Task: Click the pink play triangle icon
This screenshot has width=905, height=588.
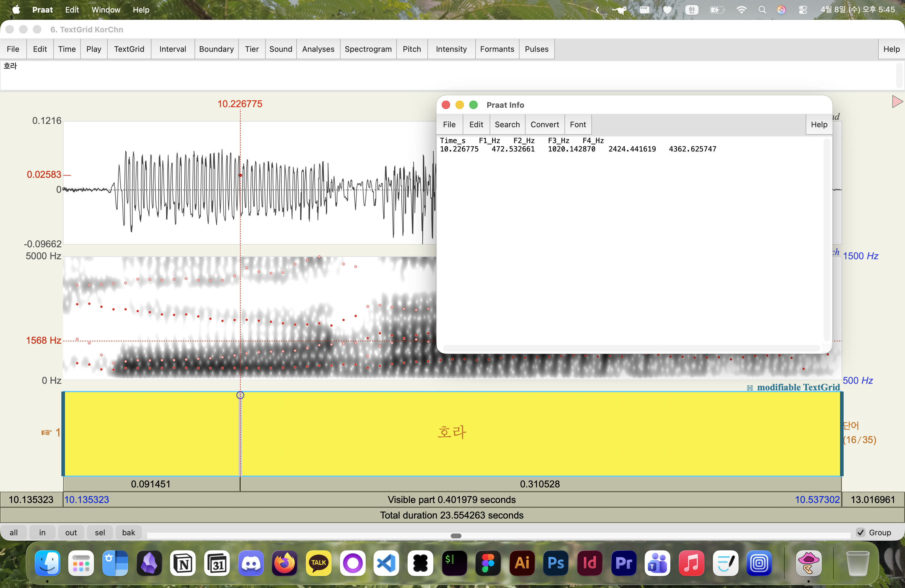Action: 897,102
